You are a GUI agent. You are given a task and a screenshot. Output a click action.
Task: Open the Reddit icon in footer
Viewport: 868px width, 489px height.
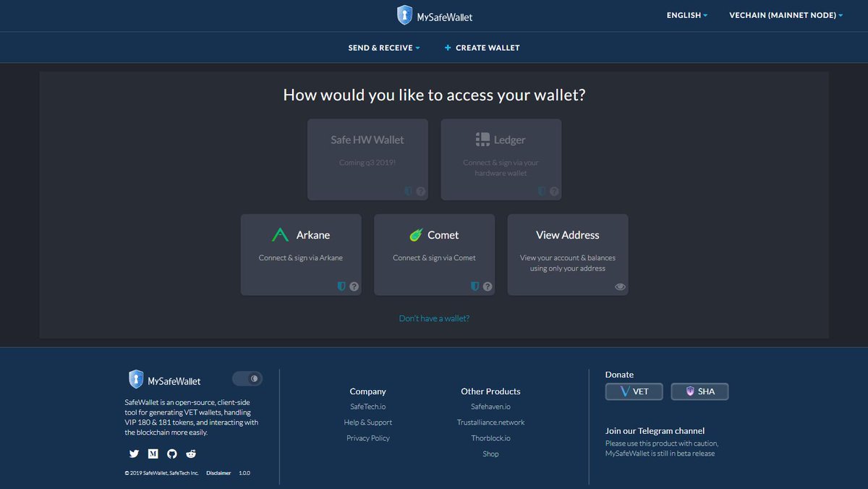(x=191, y=454)
